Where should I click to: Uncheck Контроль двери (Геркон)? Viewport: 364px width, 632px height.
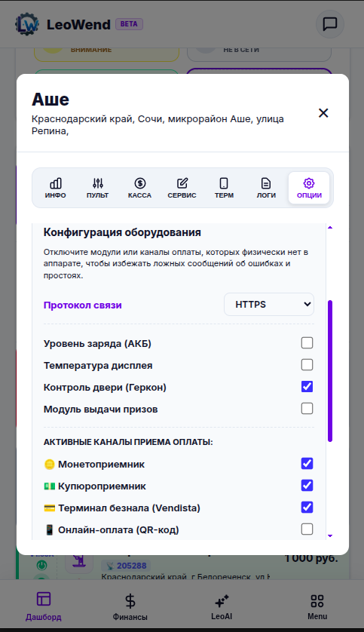(x=307, y=387)
